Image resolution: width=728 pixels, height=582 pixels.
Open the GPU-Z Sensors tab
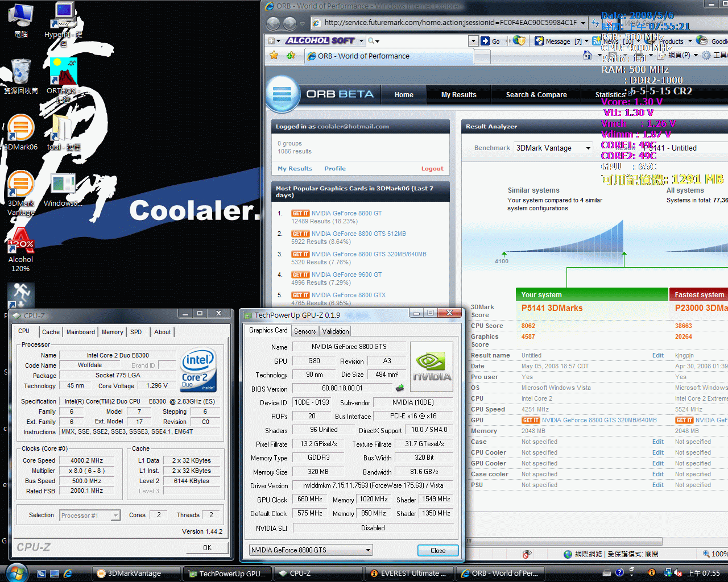[305, 331]
